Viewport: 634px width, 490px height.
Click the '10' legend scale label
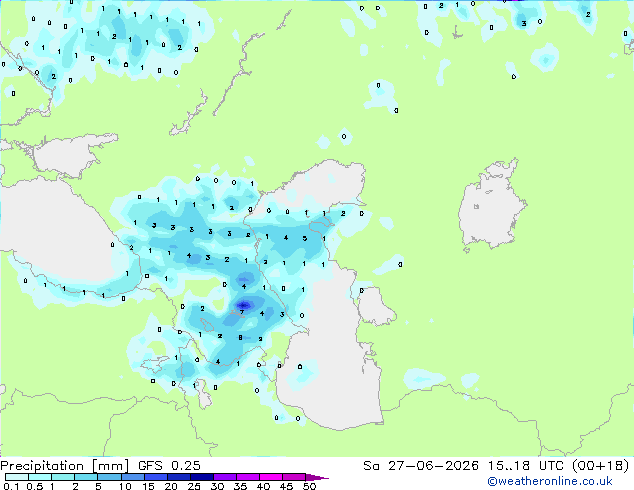(x=125, y=486)
